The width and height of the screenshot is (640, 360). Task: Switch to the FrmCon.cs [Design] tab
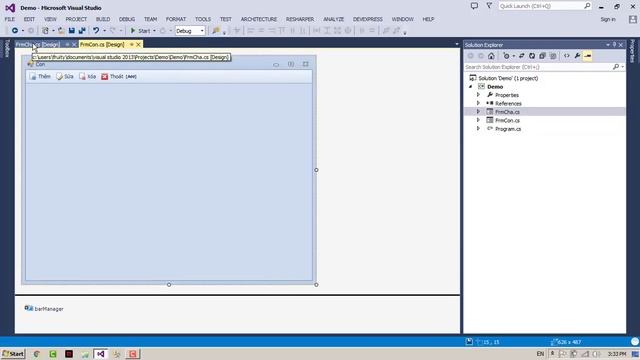(102, 44)
